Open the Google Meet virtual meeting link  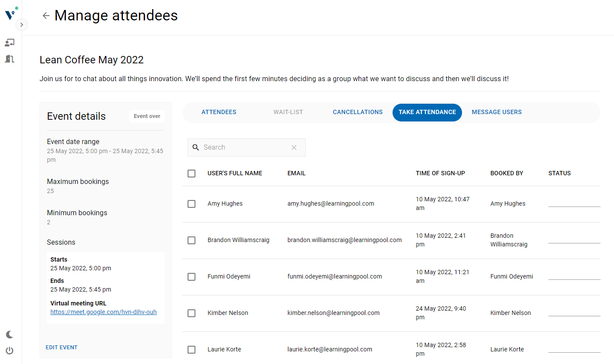(103, 312)
